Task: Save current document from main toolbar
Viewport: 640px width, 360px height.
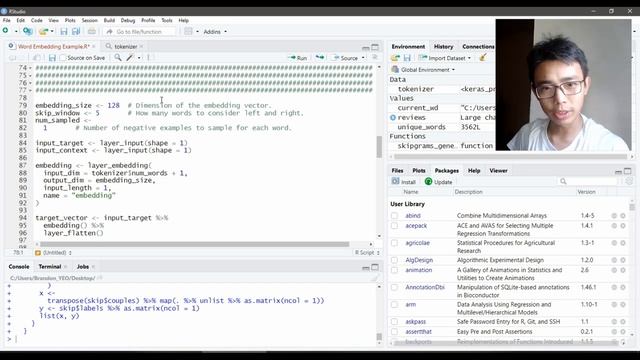Action: (64, 31)
